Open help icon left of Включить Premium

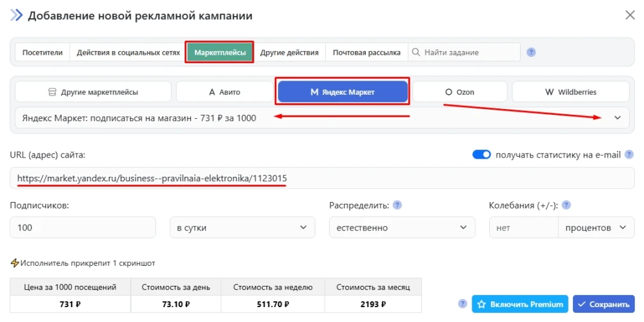tap(463, 304)
